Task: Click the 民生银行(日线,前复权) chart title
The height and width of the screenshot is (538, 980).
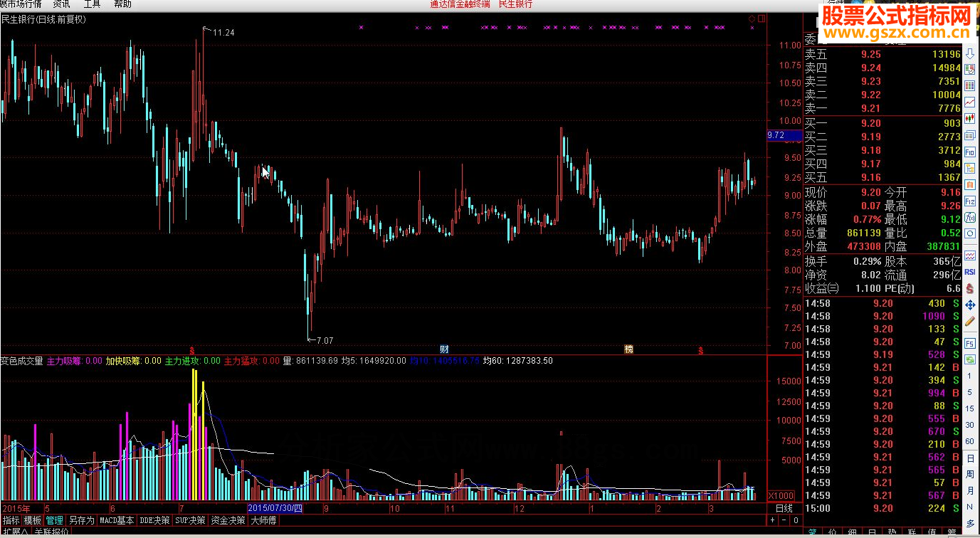Action: pos(43,20)
